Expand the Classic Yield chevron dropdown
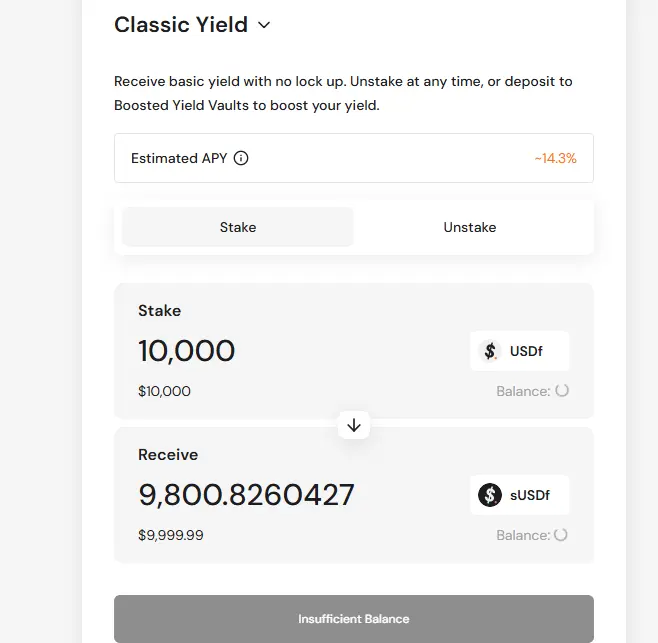 264,26
